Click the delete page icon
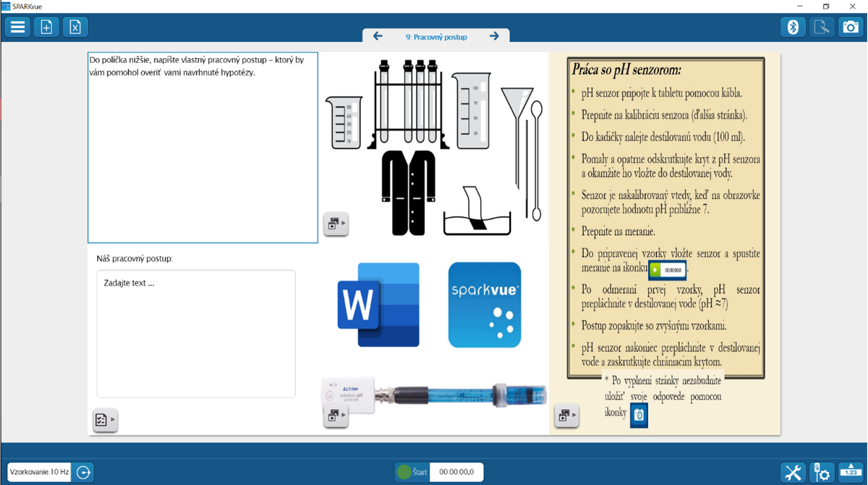Image resolution: width=868 pixels, height=485 pixels. pos(75,27)
